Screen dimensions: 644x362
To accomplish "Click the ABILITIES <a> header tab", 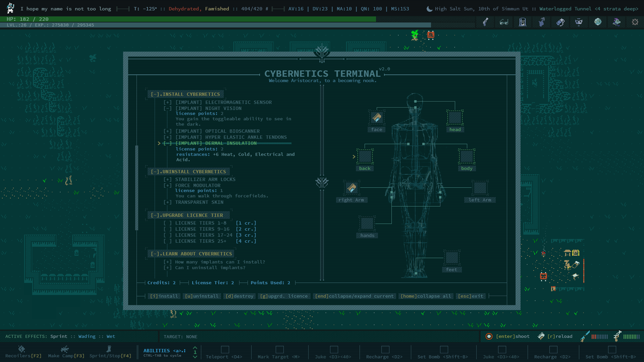I will click(x=164, y=350).
